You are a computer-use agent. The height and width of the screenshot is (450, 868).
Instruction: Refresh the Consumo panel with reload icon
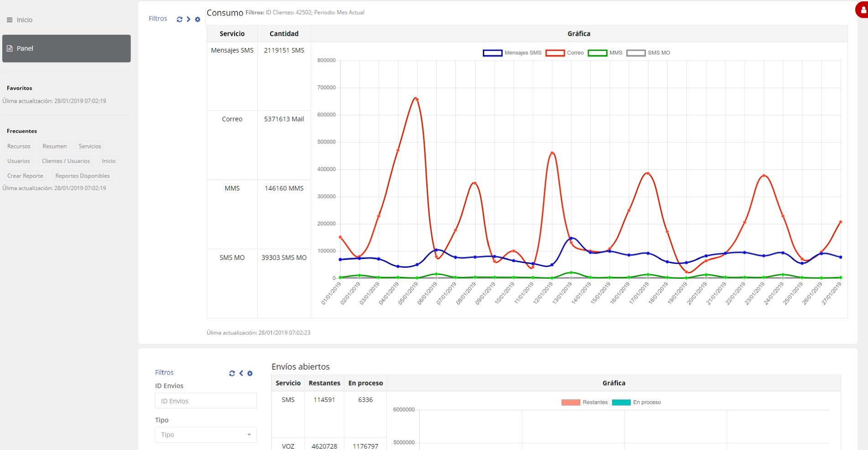[x=179, y=19]
